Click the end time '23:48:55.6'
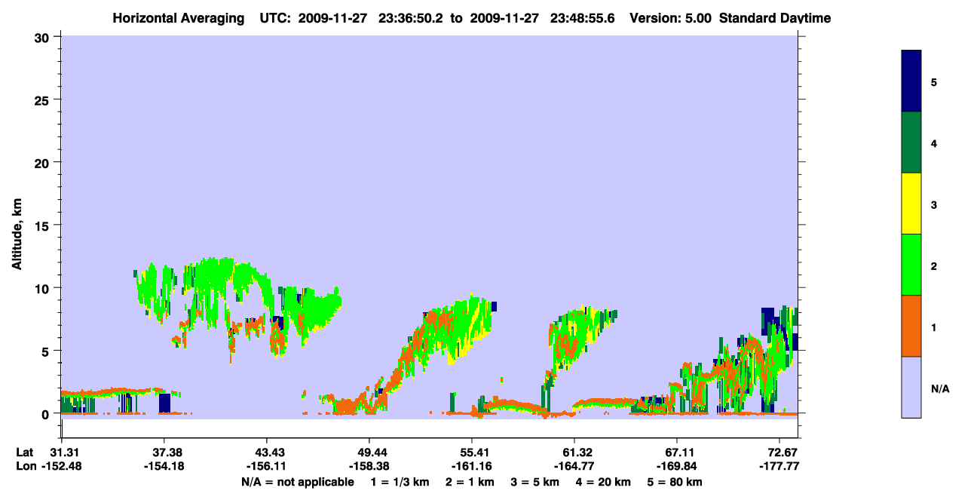The image size is (980, 503). click(581, 18)
